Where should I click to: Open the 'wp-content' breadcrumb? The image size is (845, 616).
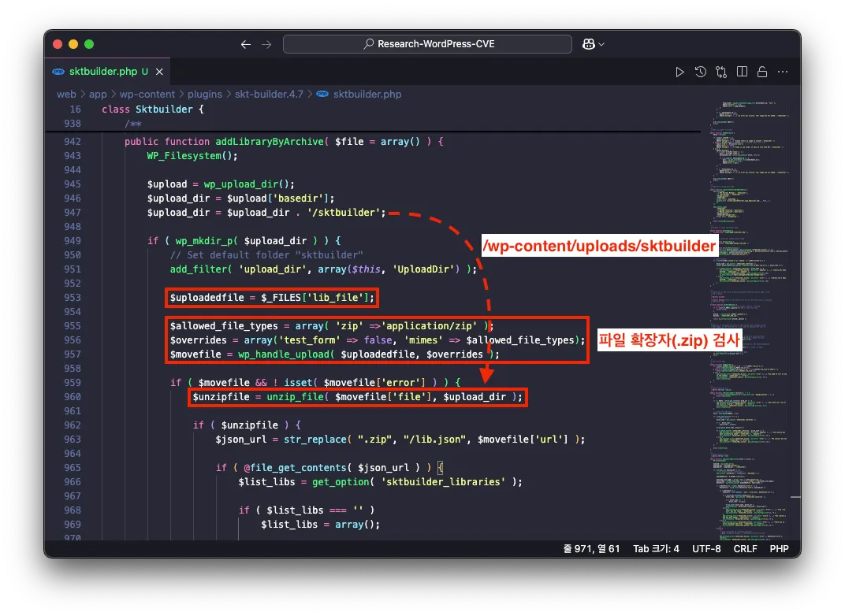147,95
